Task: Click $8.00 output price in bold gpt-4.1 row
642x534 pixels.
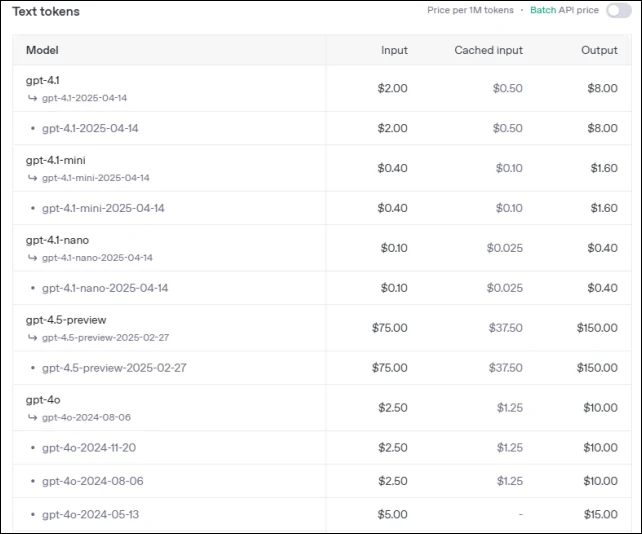Action: click(602, 88)
